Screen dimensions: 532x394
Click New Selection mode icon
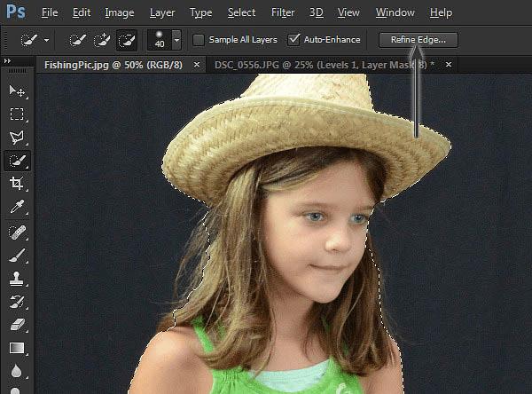tap(78, 40)
